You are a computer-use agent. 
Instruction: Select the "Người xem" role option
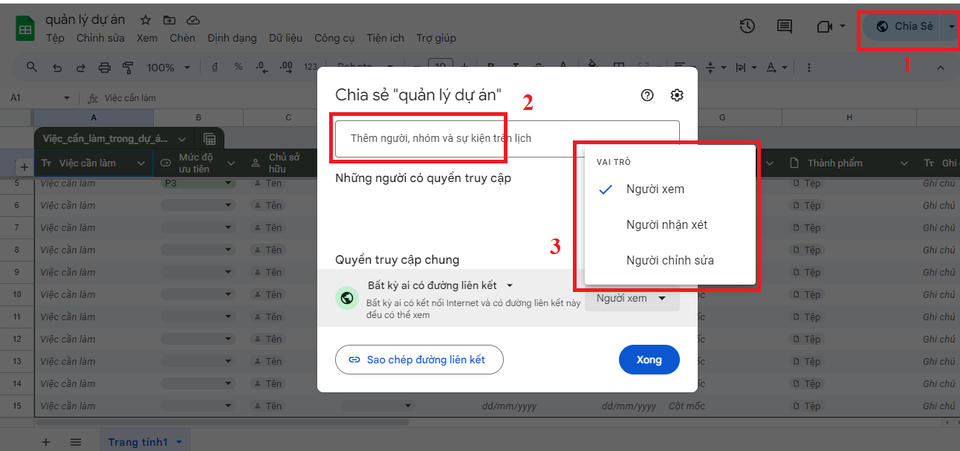click(x=655, y=189)
